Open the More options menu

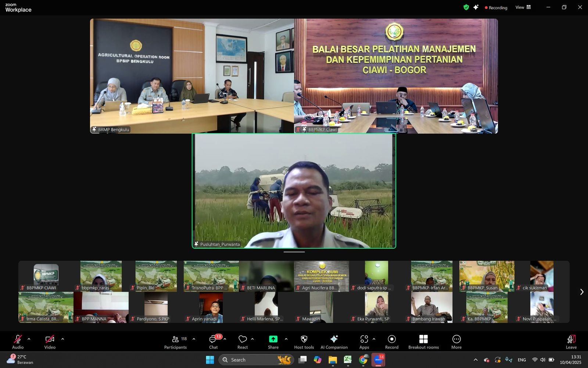point(456,342)
